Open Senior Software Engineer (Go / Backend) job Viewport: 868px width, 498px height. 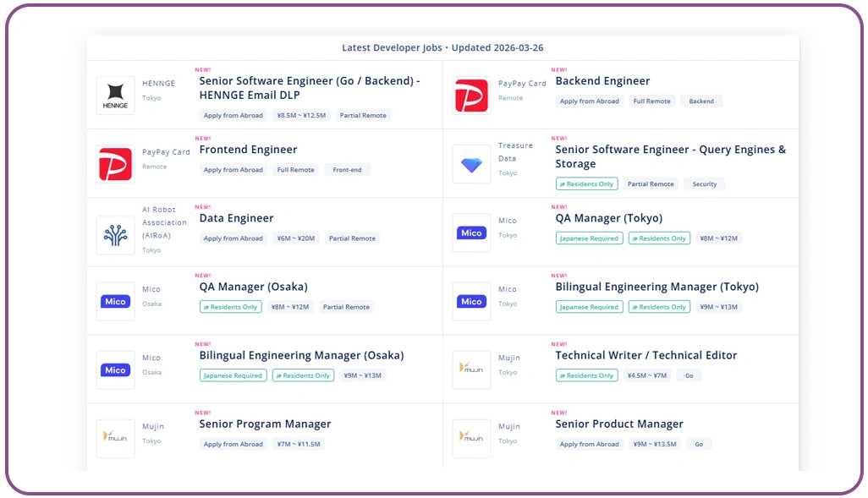pyautogui.click(x=310, y=88)
